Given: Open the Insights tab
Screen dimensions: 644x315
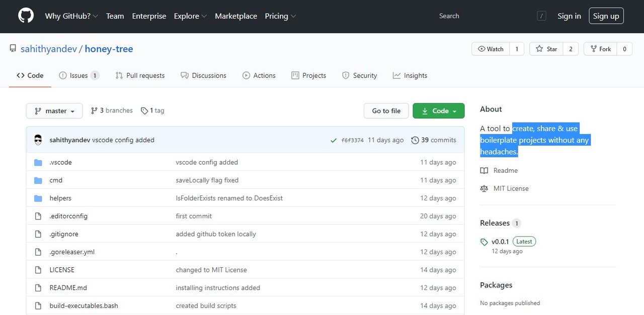Looking at the screenshot, I should click(x=410, y=75).
